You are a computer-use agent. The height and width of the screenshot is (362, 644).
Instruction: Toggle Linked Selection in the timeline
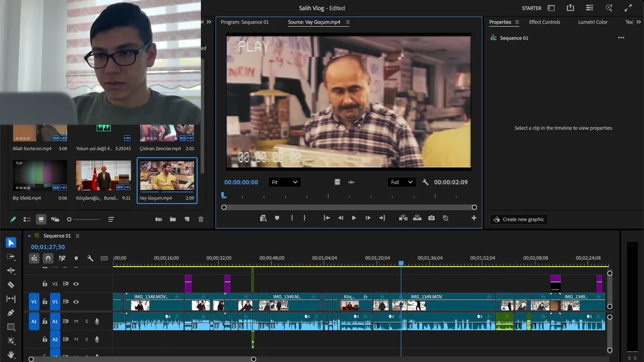click(x=62, y=258)
